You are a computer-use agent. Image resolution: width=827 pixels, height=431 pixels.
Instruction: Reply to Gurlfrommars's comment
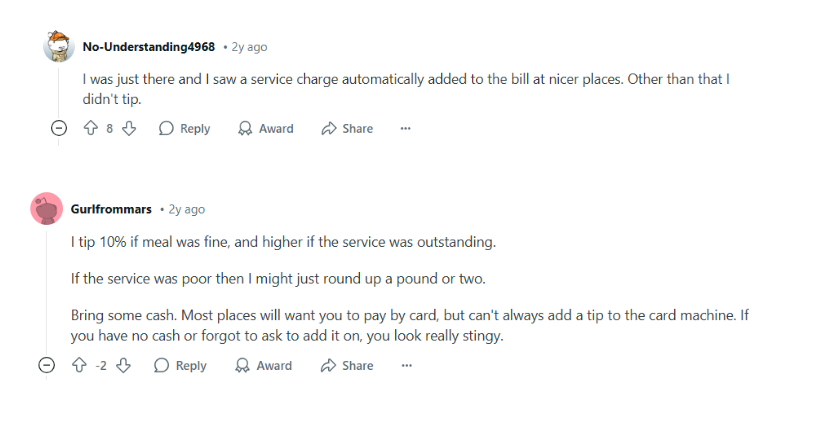(180, 366)
